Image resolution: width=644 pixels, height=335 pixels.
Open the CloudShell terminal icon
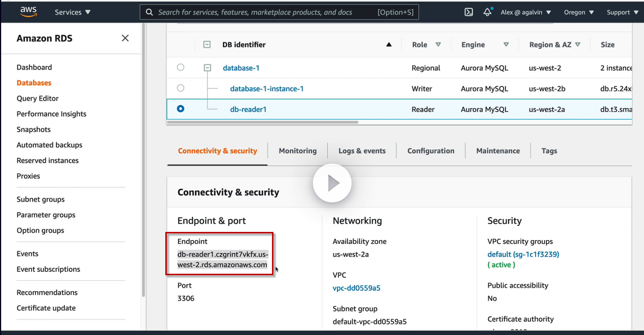pos(469,12)
